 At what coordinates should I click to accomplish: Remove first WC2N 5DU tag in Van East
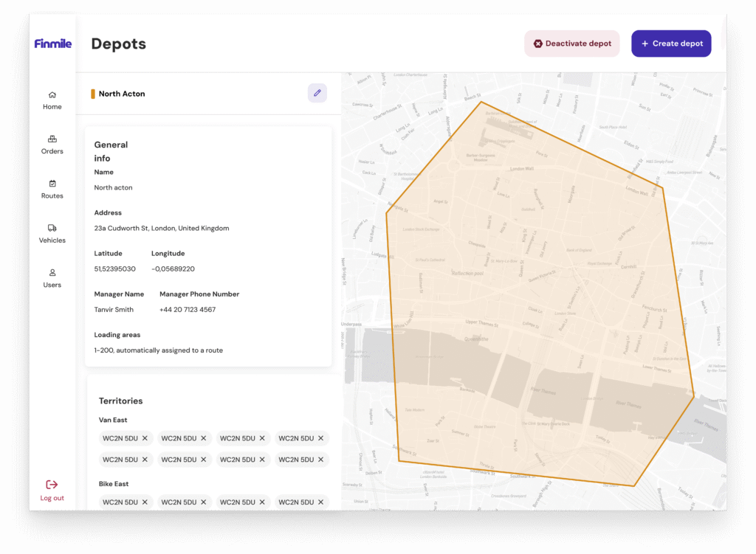[145, 438]
